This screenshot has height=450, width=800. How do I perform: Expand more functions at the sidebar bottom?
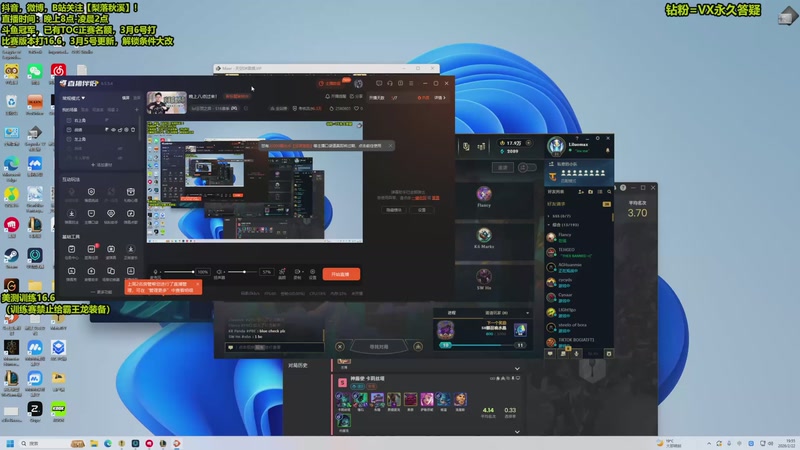tap(102, 292)
